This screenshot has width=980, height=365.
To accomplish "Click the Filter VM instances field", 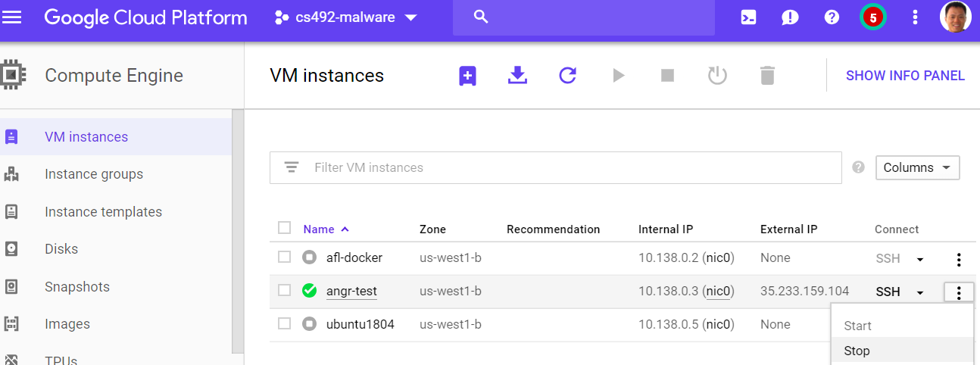I will (x=555, y=167).
